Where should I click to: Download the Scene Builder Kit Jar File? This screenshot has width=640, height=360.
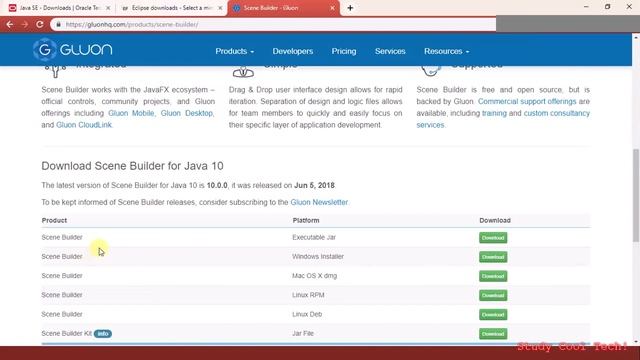click(x=493, y=333)
